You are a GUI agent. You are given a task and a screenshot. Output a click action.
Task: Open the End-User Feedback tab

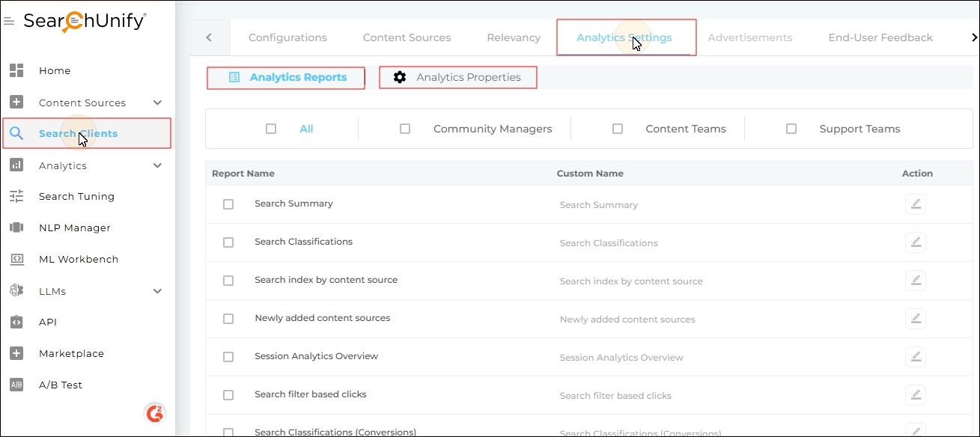pyautogui.click(x=880, y=37)
